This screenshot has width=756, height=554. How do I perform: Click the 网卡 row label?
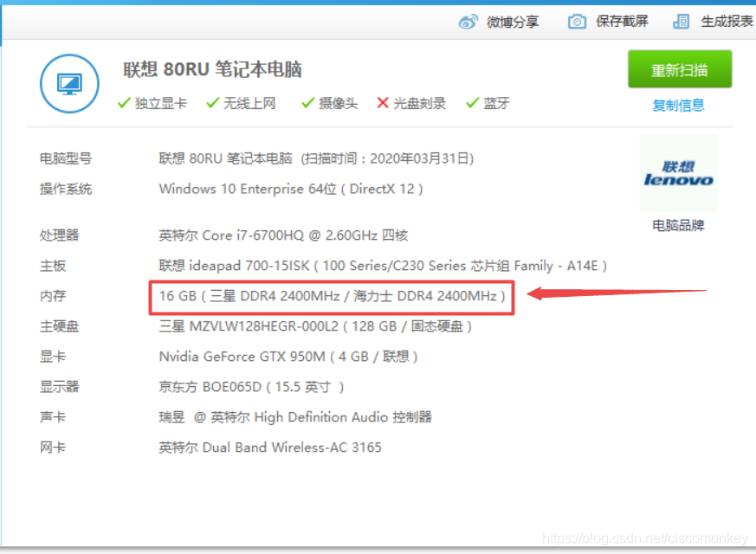pyautogui.click(x=53, y=448)
